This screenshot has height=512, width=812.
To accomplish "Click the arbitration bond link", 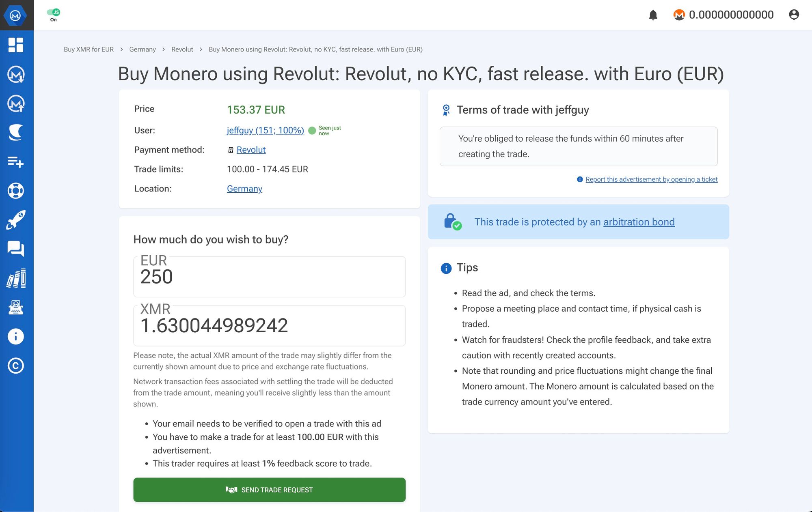I will pyautogui.click(x=639, y=222).
